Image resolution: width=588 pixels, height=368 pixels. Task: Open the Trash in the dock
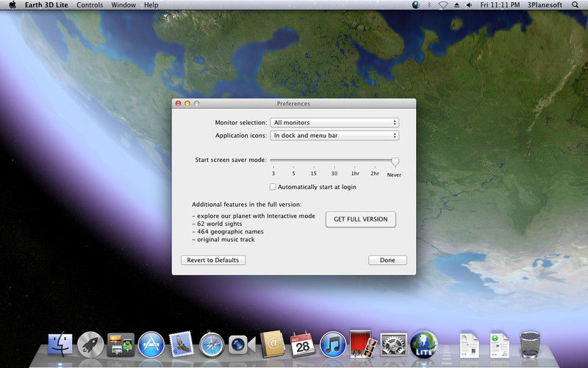tap(530, 344)
